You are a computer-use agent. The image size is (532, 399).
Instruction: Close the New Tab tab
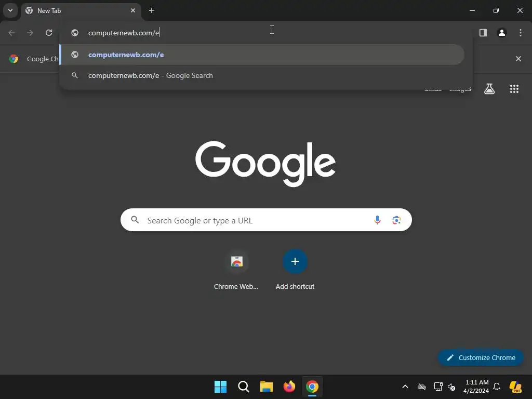[x=133, y=10]
